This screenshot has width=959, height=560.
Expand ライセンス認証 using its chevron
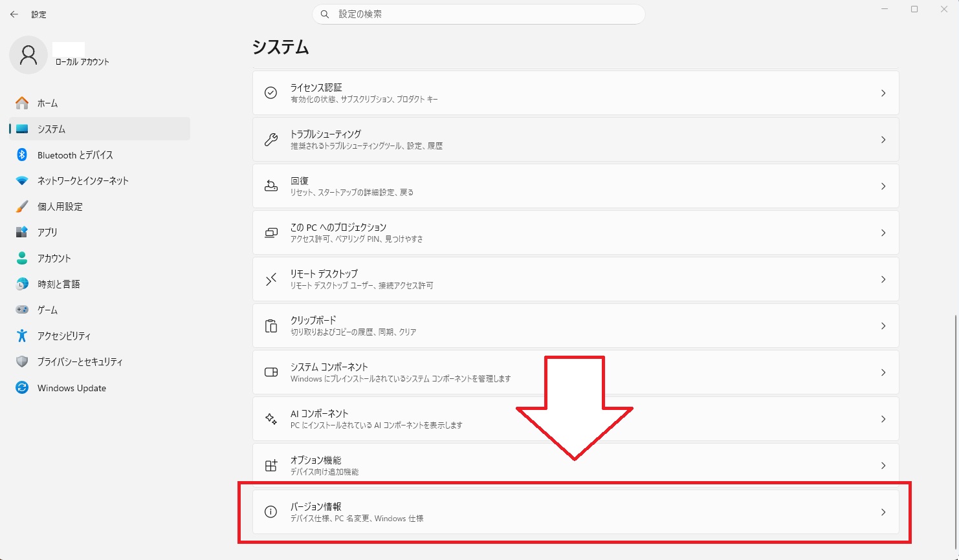point(883,93)
